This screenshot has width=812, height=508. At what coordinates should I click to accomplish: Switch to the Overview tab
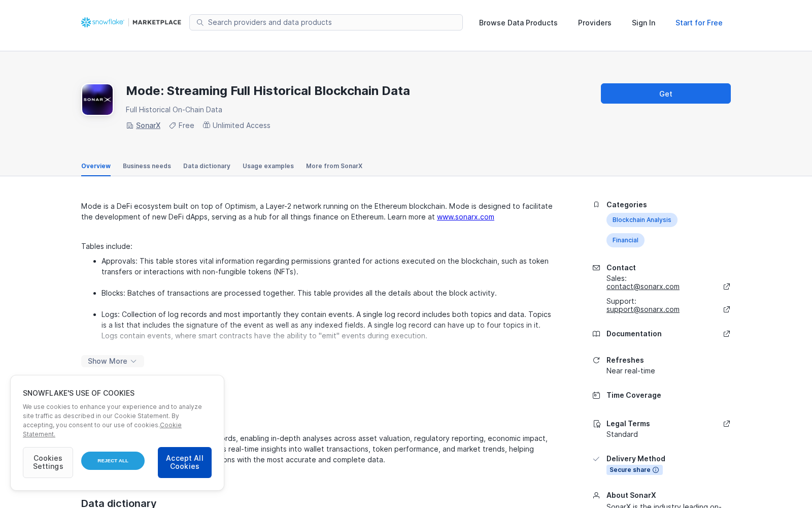96,166
